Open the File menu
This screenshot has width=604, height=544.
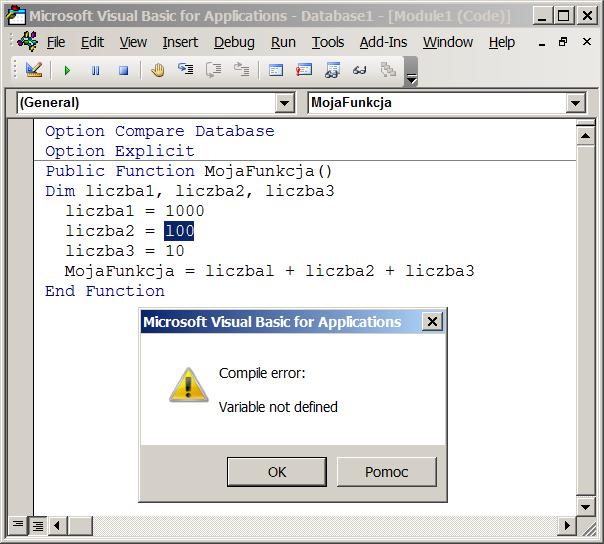56,42
